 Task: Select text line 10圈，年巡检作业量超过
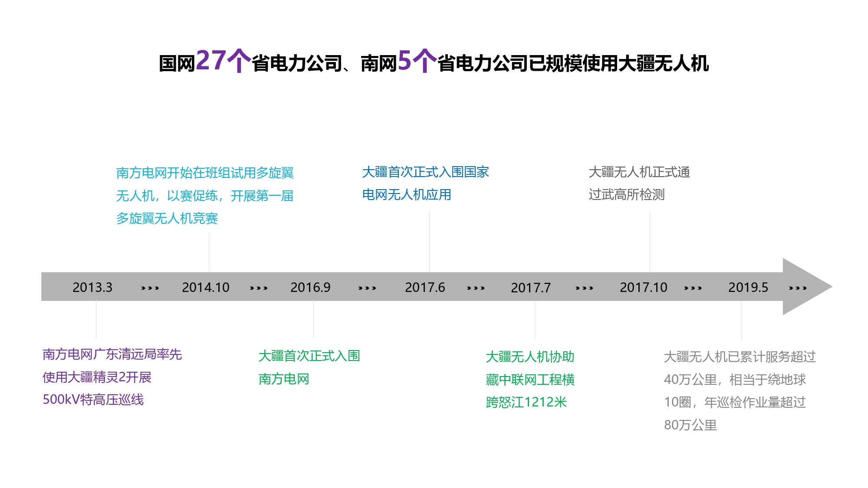(735, 402)
